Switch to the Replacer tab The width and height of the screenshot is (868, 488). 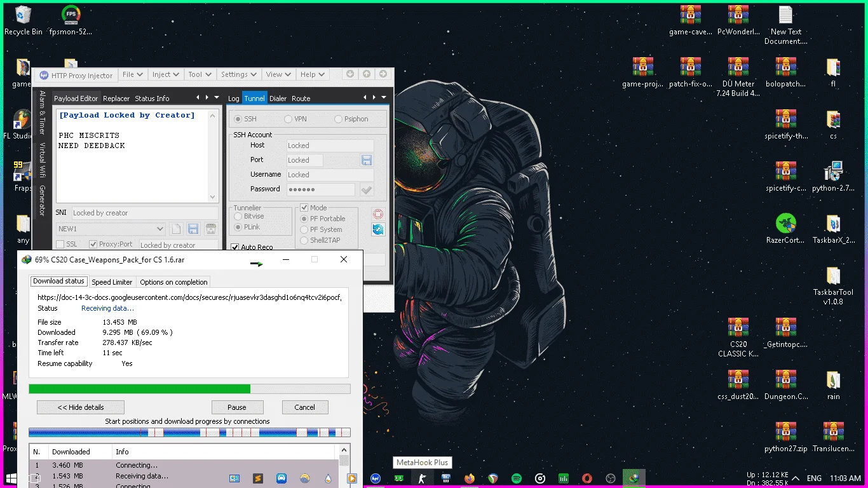(x=116, y=98)
